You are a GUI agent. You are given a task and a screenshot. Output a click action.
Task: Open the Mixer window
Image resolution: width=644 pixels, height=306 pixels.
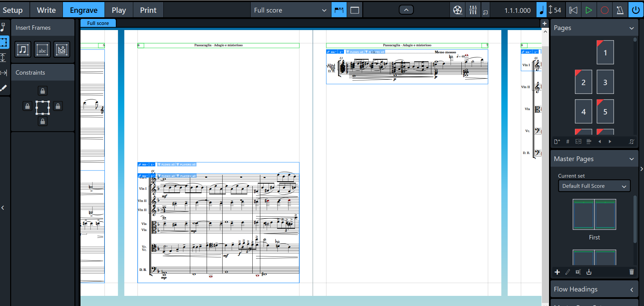[473, 10]
